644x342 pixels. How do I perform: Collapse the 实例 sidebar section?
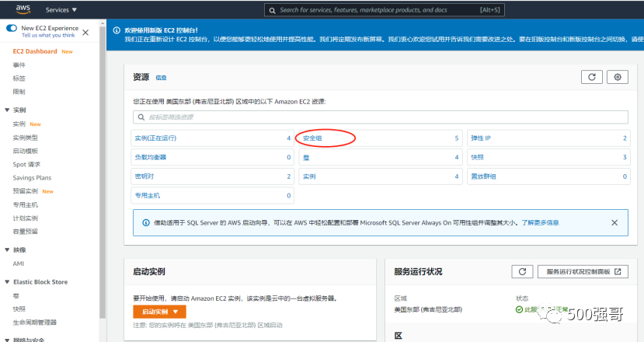point(7,110)
